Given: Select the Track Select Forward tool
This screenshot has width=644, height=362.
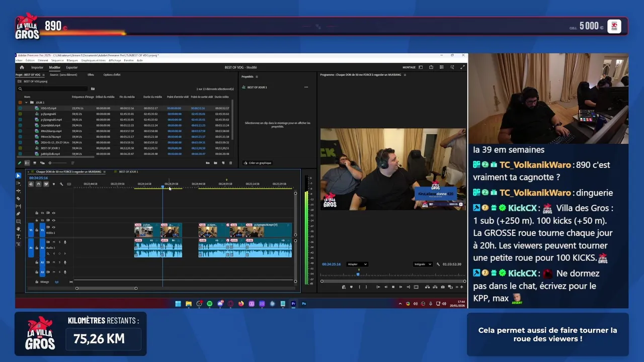Looking at the screenshot, I should pos(19,183).
